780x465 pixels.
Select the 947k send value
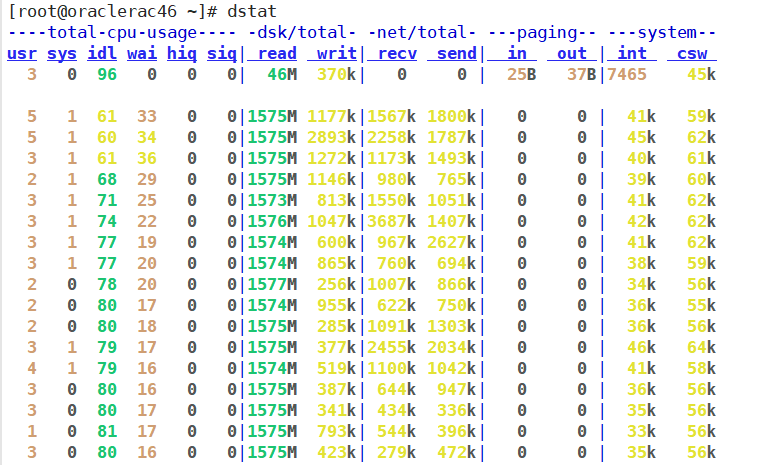click(x=457, y=389)
